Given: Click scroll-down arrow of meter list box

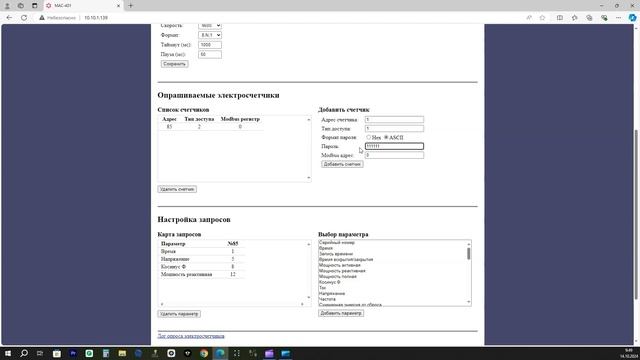Looking at the screenshot, I should pos(309,178).
